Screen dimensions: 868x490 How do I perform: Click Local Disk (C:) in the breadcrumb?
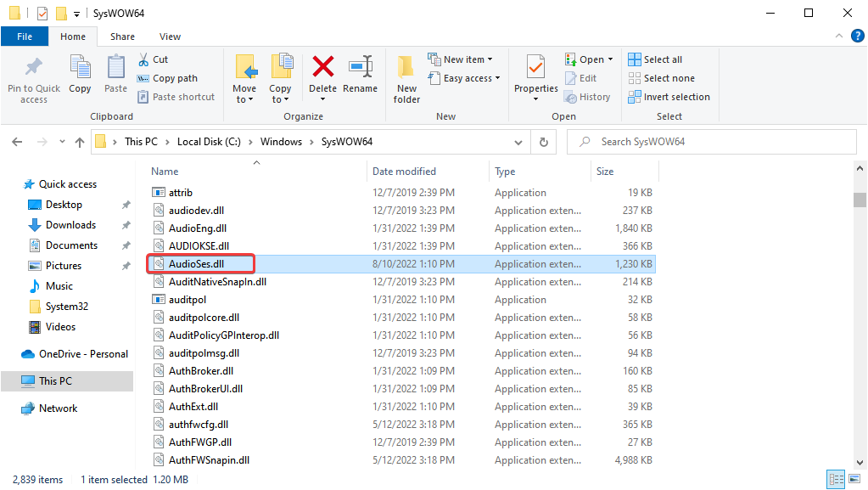point(209,142)
